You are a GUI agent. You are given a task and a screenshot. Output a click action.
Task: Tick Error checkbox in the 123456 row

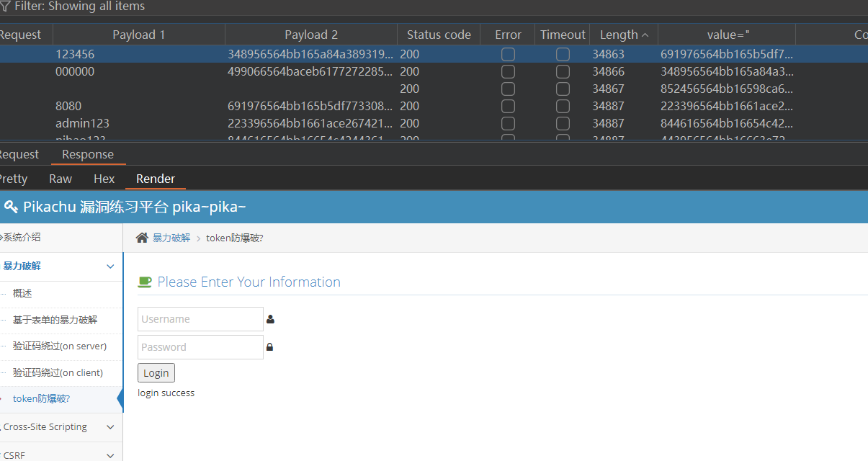point(508,54)
